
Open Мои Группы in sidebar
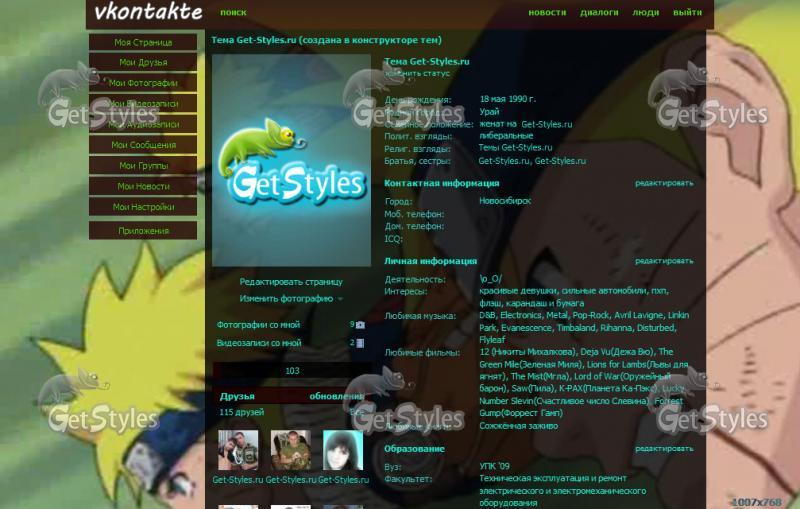coord(143,166)
